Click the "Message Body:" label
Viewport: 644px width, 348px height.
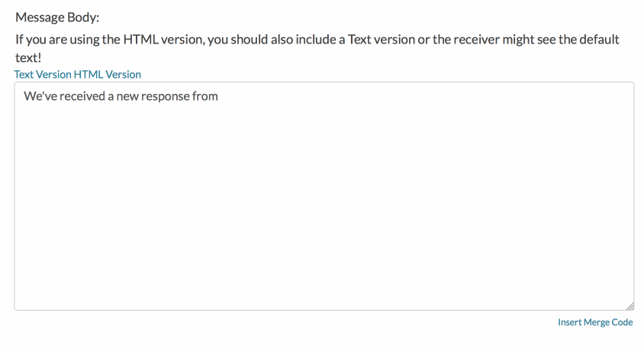(x=57, y=17)
